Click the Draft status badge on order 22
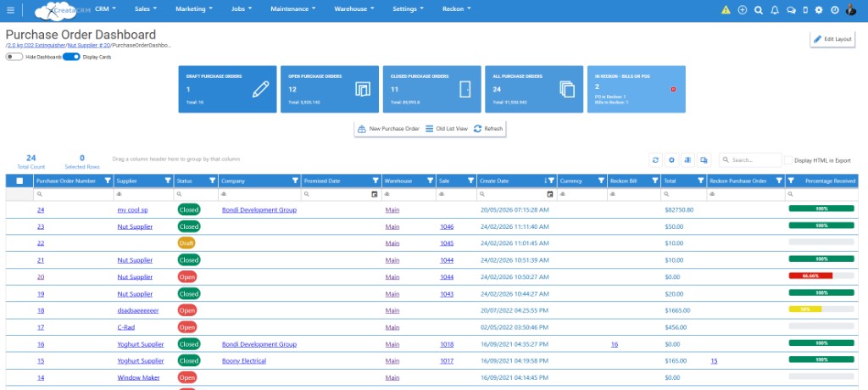Image resolution: width=868 pixels, height=390 pixels. (186, 242)
